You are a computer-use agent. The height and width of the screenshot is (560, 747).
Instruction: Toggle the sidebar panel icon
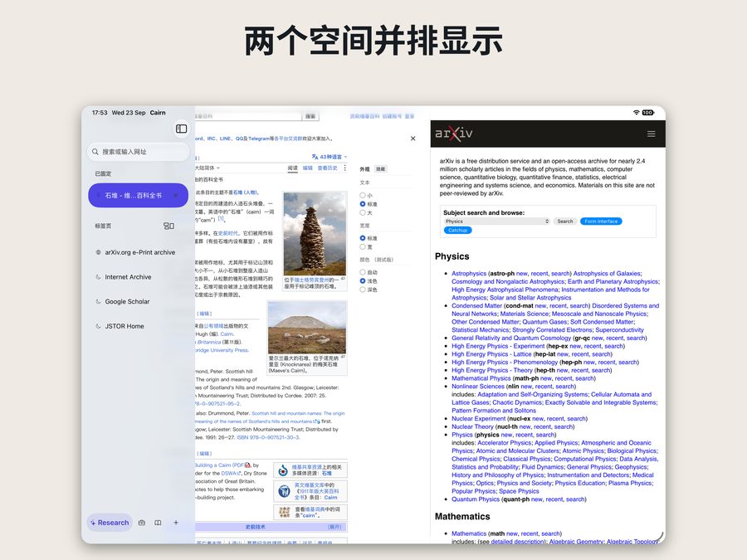pyautogui.click(x=182, y=129)
